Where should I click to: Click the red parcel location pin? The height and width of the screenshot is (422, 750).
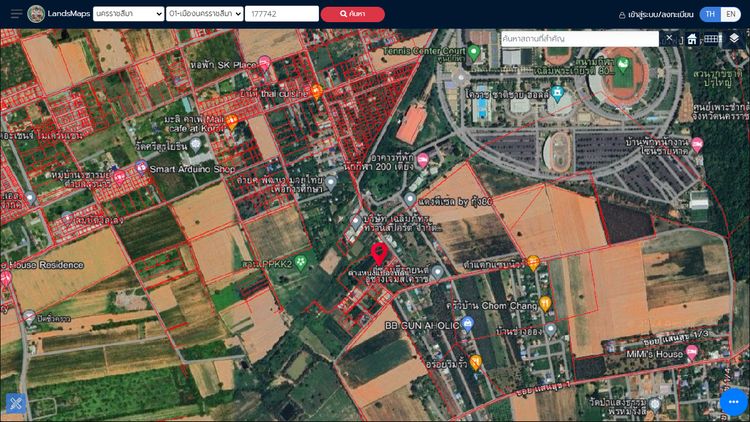click(379, 254)
